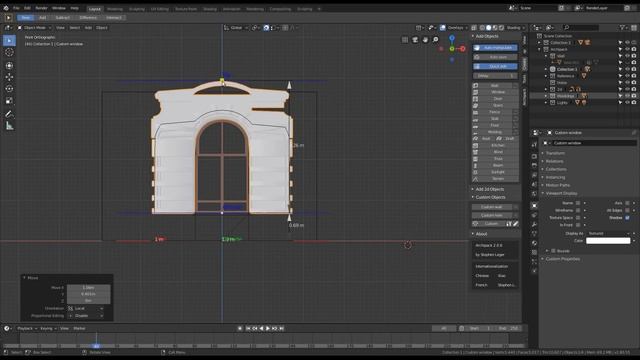
Task: Toggle perspective/orthographic grid icon
Action: pos(405,40)
